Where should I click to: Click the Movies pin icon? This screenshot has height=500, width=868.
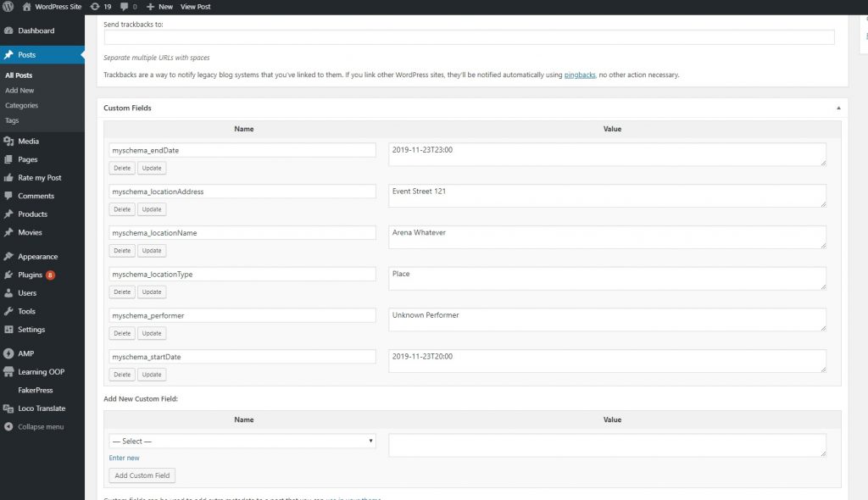8,232
